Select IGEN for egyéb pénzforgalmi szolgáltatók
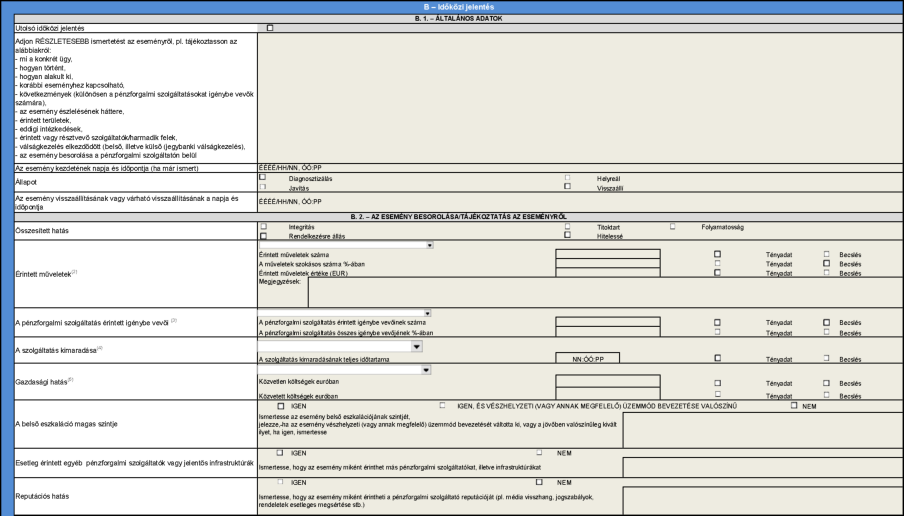 [x=280, y=453]
